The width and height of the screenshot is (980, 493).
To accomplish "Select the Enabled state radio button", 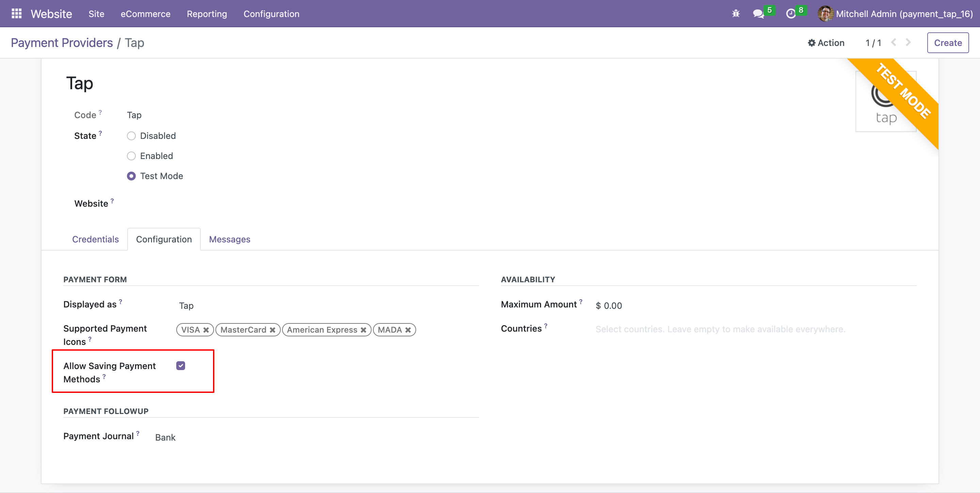I will coord(131,156).
